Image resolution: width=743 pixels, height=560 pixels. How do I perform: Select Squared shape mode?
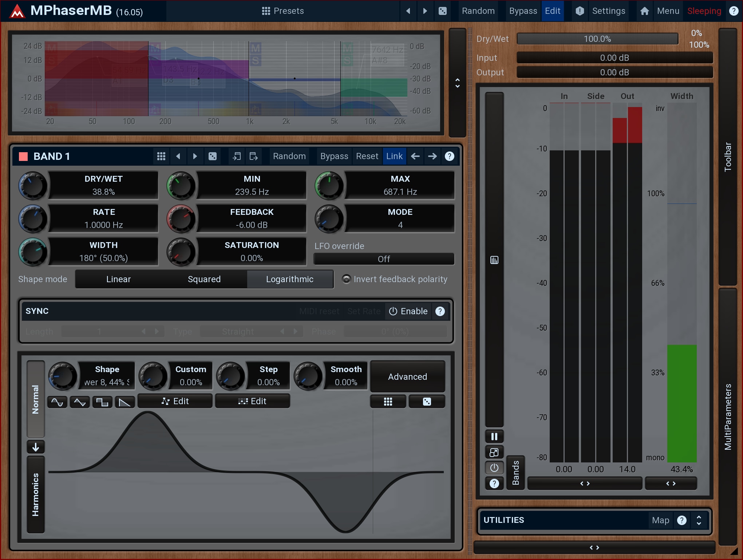(204, 279)
